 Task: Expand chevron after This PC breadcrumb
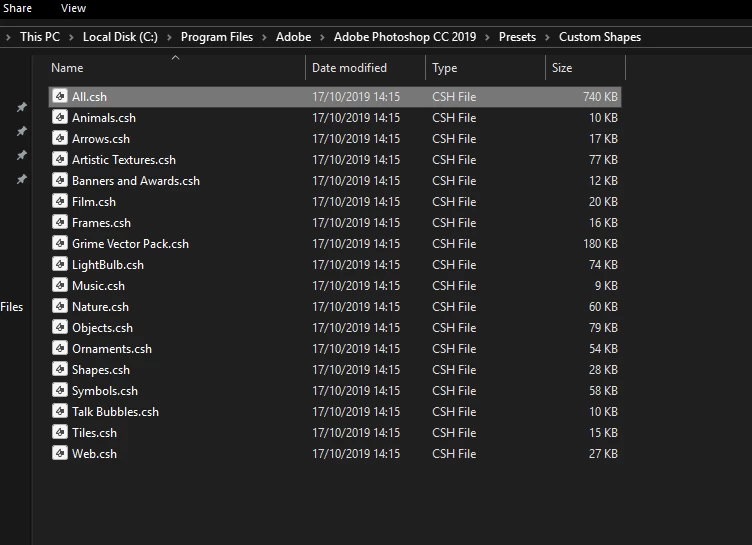[x=71, y=37]
